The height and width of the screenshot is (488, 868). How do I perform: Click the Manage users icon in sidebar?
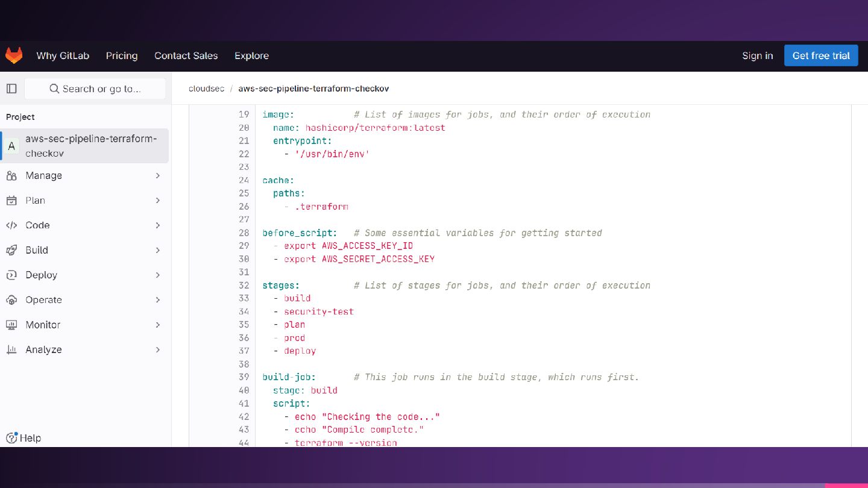pyautogui.click(x=11, y=175)
